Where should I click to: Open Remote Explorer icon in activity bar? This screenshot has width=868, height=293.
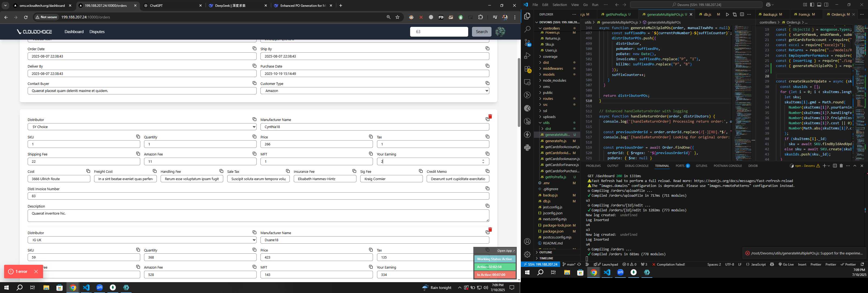(527, 82)
